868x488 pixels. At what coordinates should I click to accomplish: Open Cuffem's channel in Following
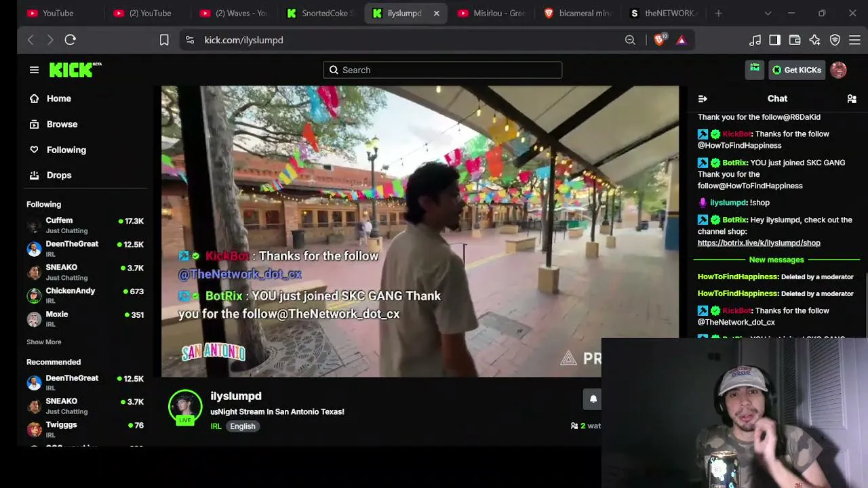(85, 225)
